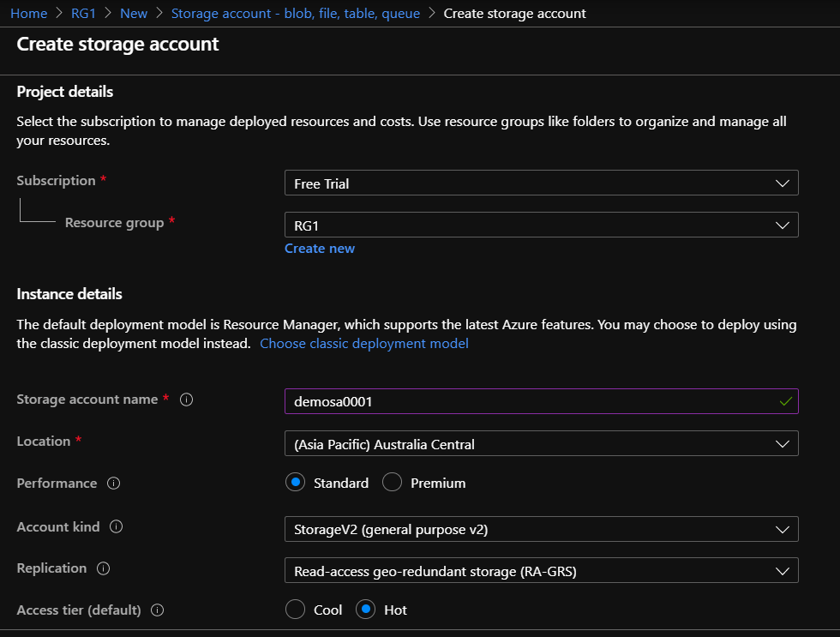Viewport: 840px width, 637px height.
Task: Open the Location dropdown
Action: [541, 444]
